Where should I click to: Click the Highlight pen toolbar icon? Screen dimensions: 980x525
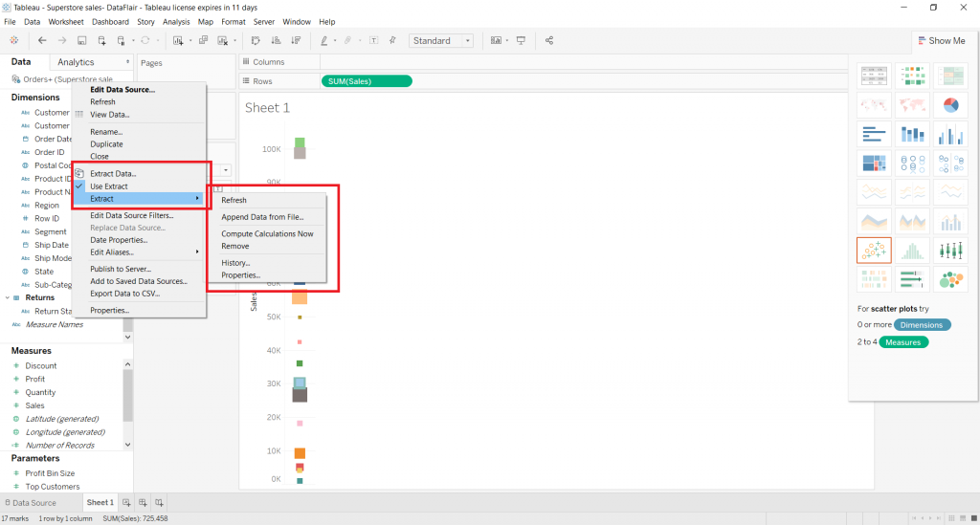click(323, 40)
